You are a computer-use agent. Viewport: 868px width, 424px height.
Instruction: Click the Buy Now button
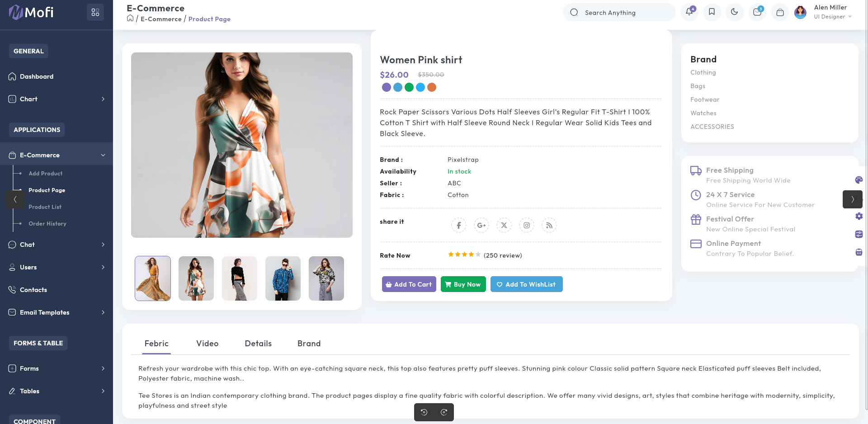(463, 284)
